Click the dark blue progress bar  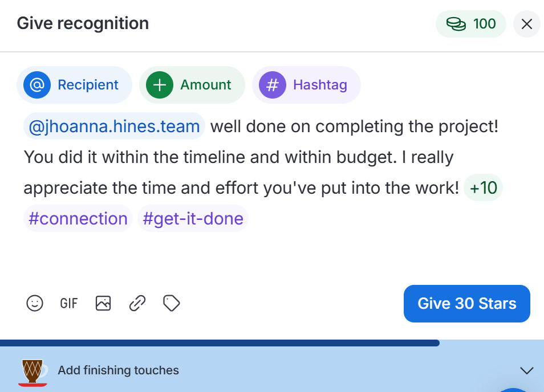220,343
